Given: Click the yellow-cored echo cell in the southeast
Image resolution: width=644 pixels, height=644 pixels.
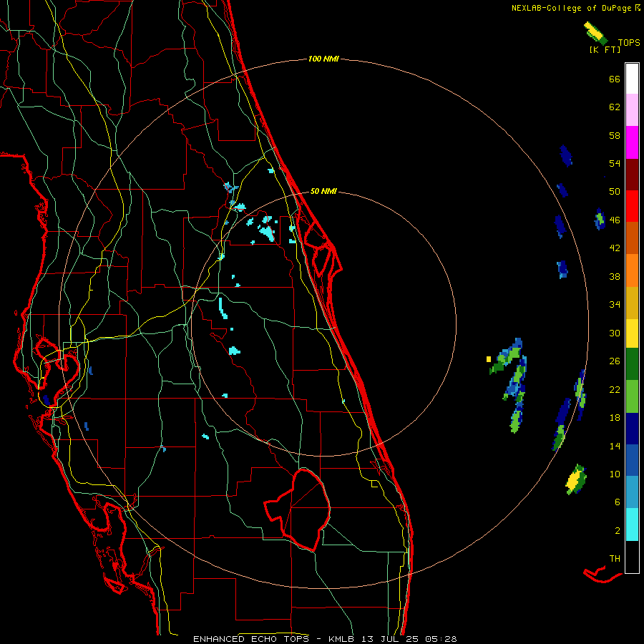Looking at the screenshot, I should [576, 479].
